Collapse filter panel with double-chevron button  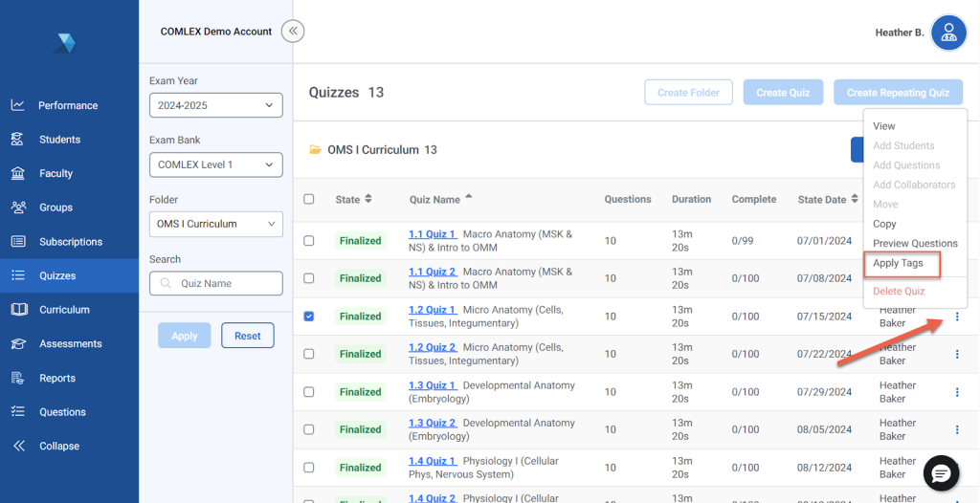pyautogui.click(x=294, y=32)
